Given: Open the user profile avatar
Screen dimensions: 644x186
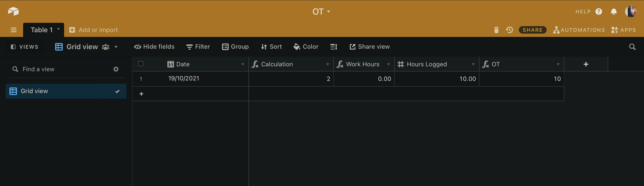Looking at the screenshot, I should [631, 12].
